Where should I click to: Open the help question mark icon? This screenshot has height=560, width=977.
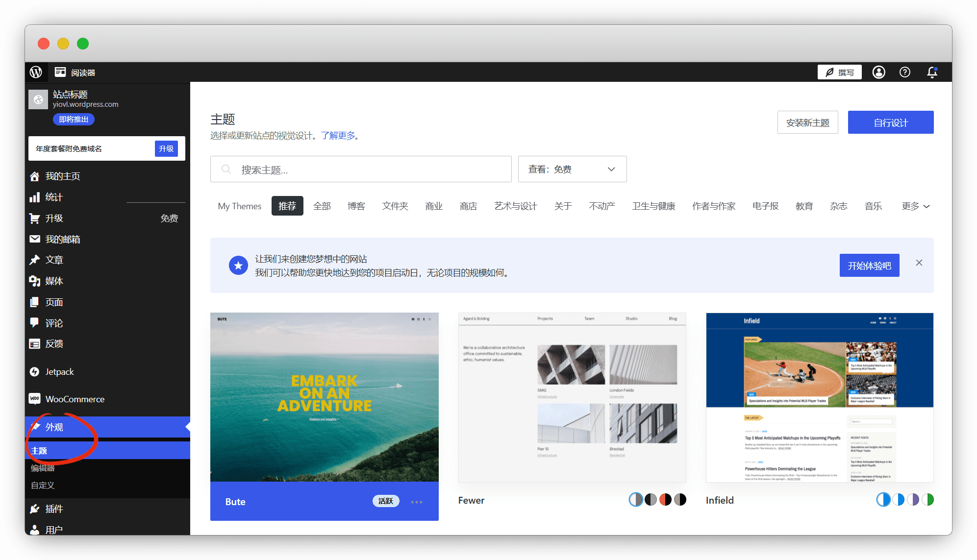pyautogui.click(x=905, y=72)
